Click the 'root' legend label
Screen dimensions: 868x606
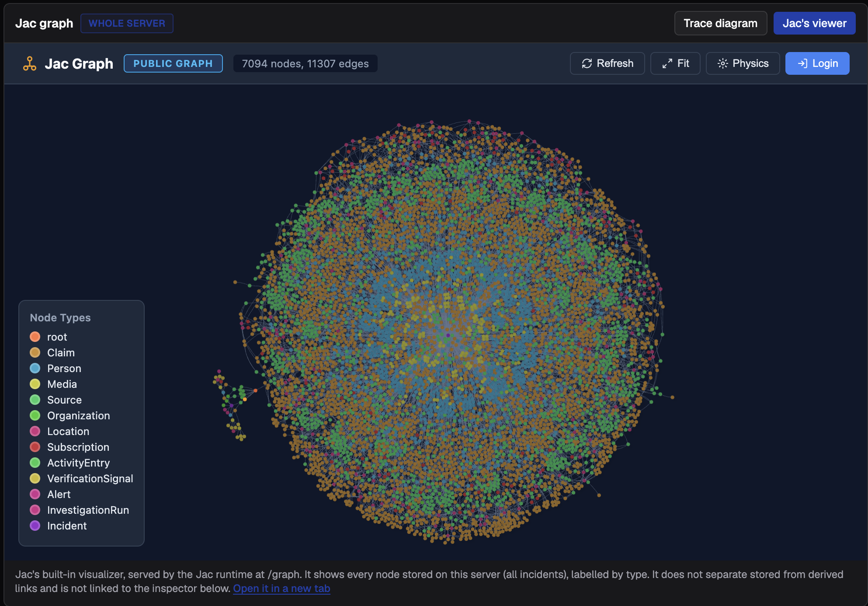(x=57, y=337)
